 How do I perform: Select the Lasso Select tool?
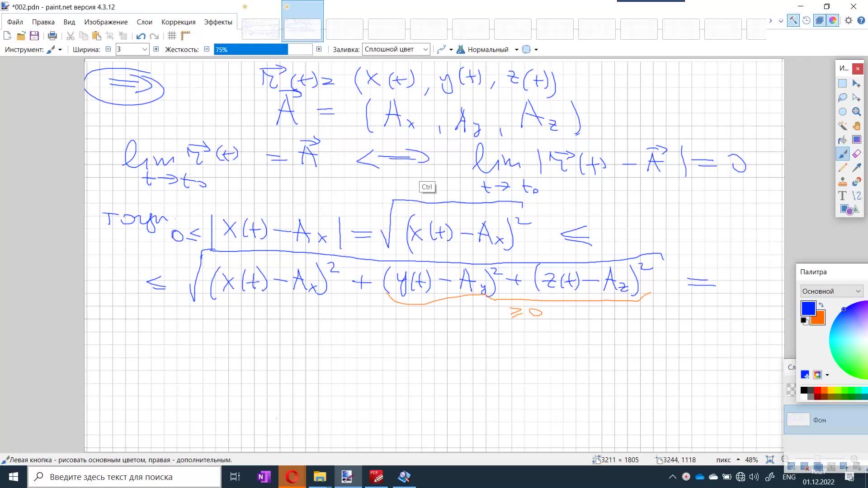click(x=842, y=98)
